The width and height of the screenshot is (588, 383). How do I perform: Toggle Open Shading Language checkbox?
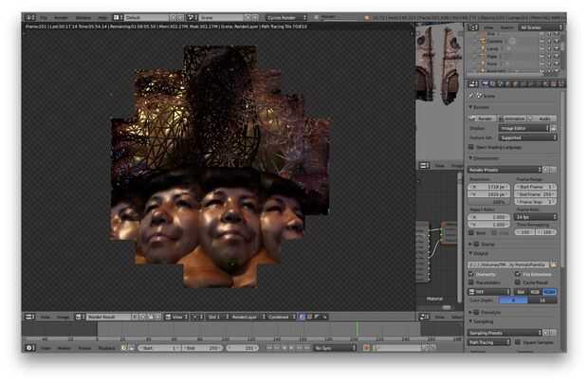[x=471, y=147]
